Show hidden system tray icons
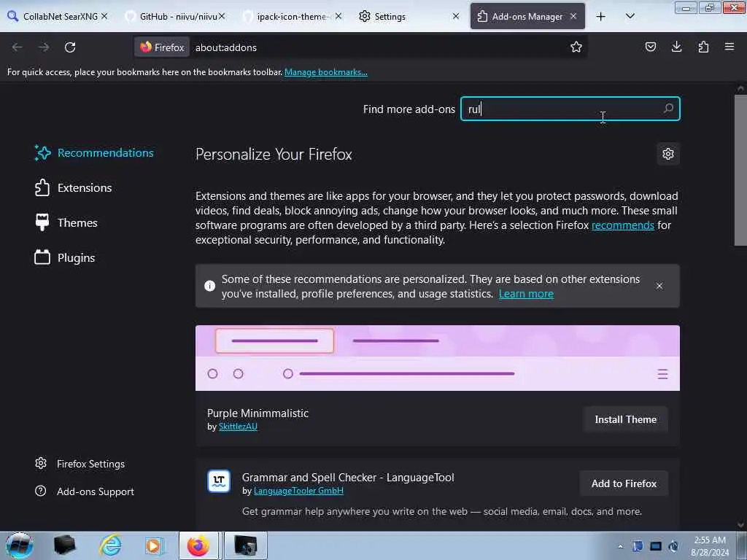Image resolution: width=747 pixels, height=560 pixels. tap(620, 546)
